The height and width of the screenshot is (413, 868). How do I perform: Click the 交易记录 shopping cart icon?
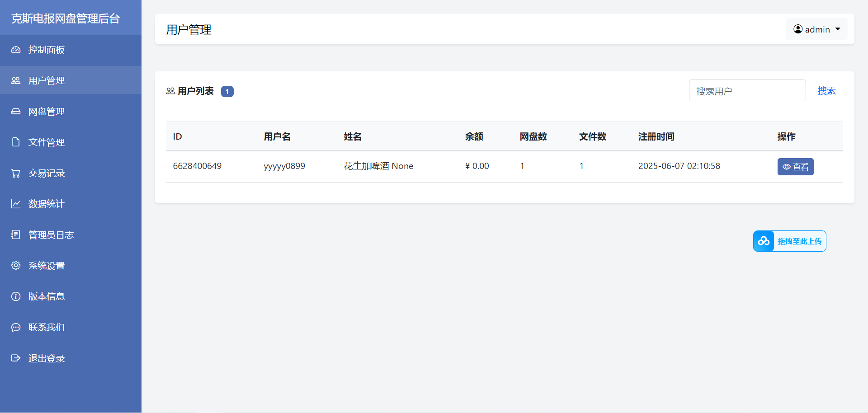coord(16,173)
